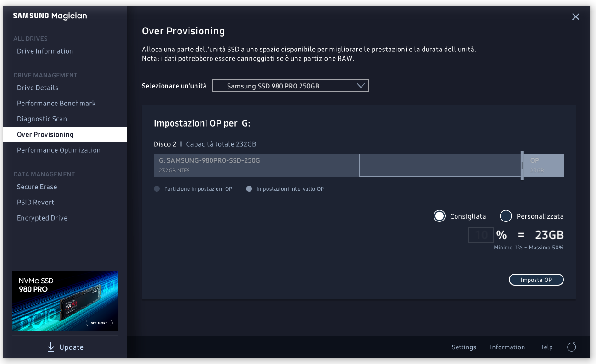Click the Update button

pyautogui.click(x=65, y=347)
